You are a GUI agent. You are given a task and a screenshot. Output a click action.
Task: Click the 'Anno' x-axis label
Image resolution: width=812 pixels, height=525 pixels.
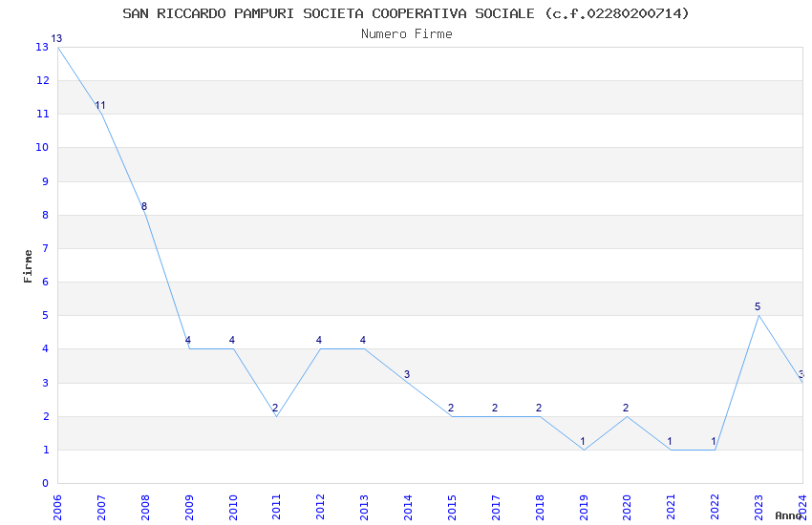[788, 515]
